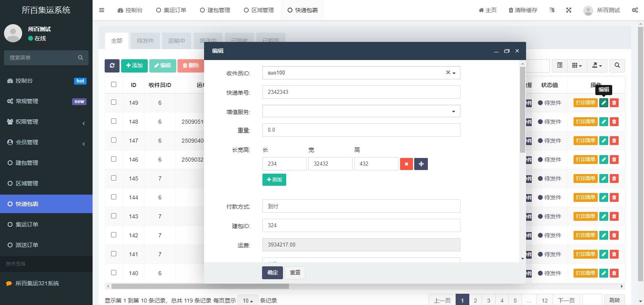Open 派送订单 in the sidebar
The width and height of the screenshot is (644, 305).
pos(27,245)
